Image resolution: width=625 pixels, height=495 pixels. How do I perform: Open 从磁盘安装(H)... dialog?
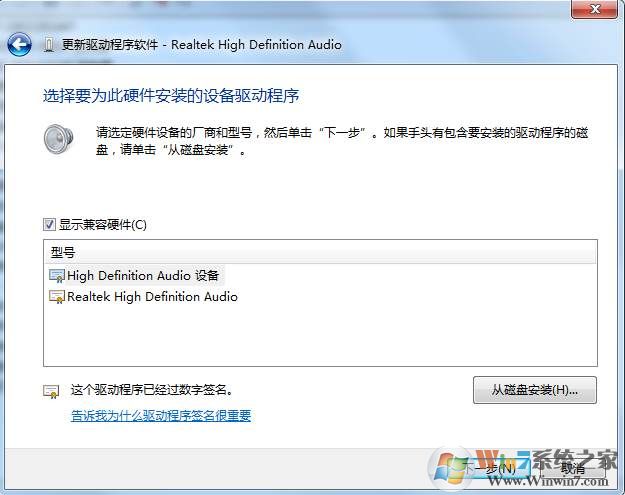click(x=535, y=390)
